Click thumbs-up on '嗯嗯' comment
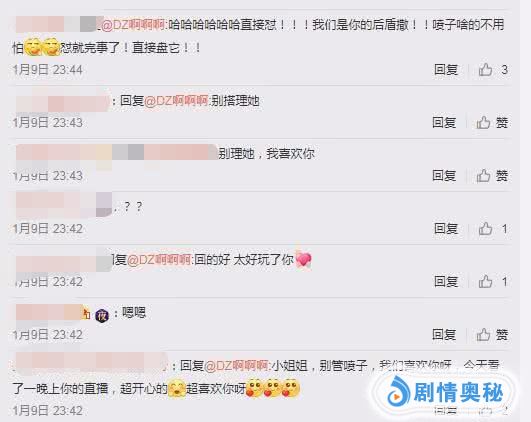This screenshot has height=422, width=531. [483, 335]
